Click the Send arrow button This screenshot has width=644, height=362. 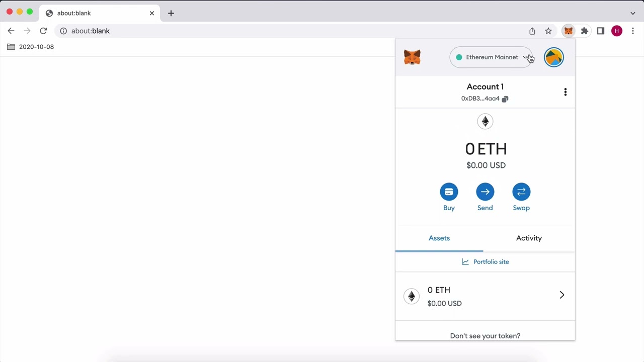pos(485,192)
